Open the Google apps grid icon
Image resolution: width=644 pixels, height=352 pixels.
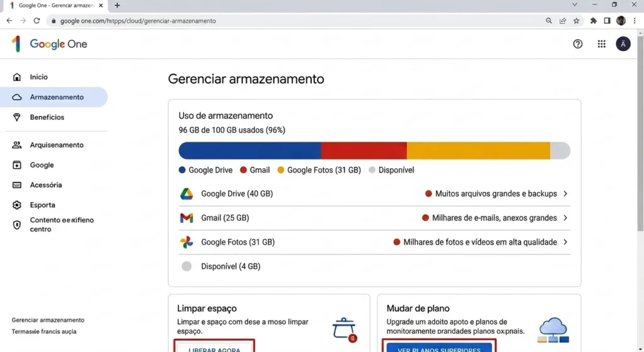(601, 44)
